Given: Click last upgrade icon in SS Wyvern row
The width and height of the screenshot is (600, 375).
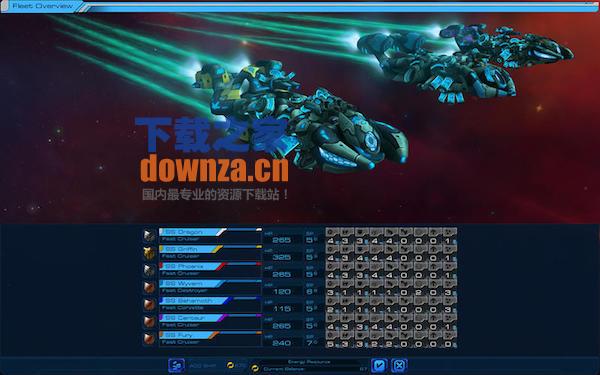Looking at the screenshot, I should click(x=450, y=284).
